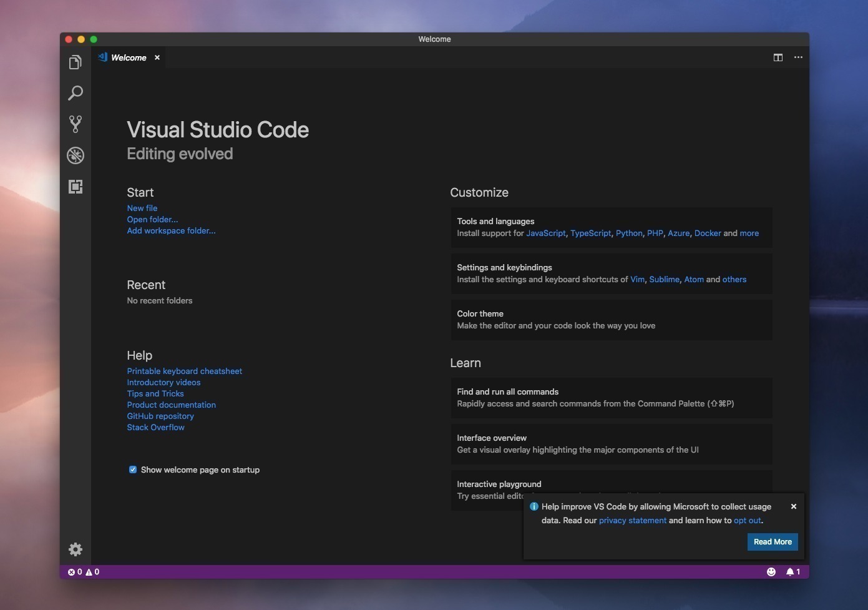Uncheck Show welcome page on startup
The width and height of the screenshot is (868, 610).
pos(133,470)
